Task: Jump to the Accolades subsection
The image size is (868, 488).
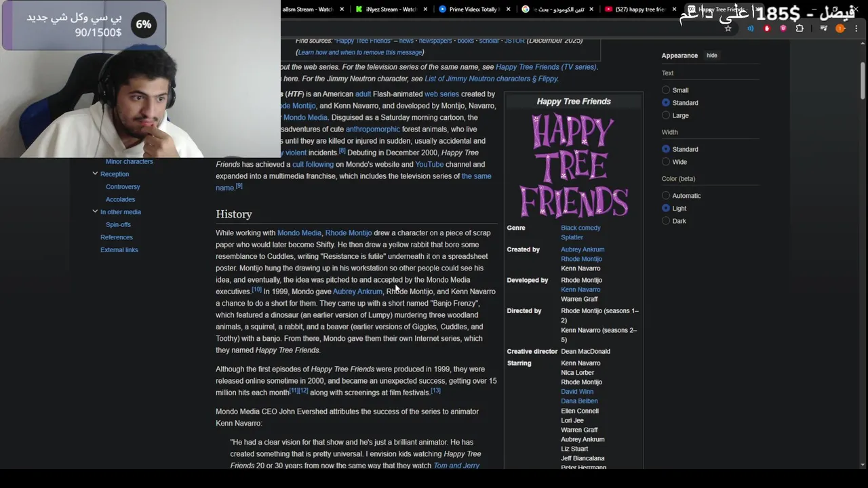Action: [120, 199]
